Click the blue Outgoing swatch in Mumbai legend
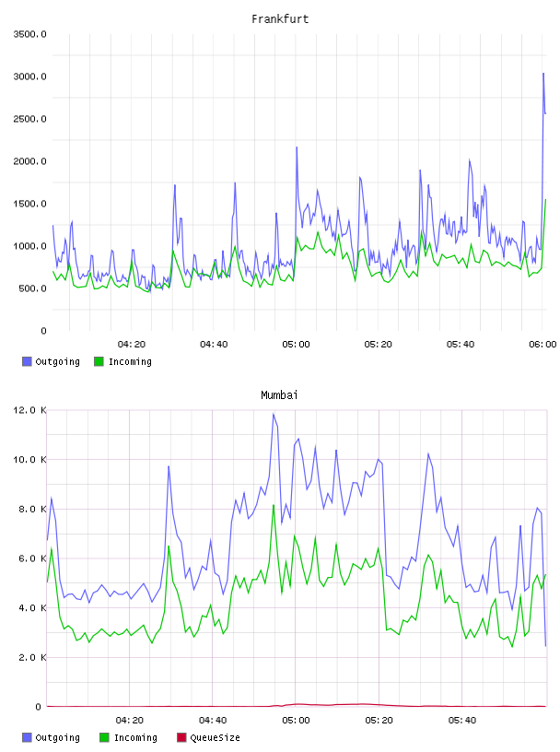 tap(27, 737)
